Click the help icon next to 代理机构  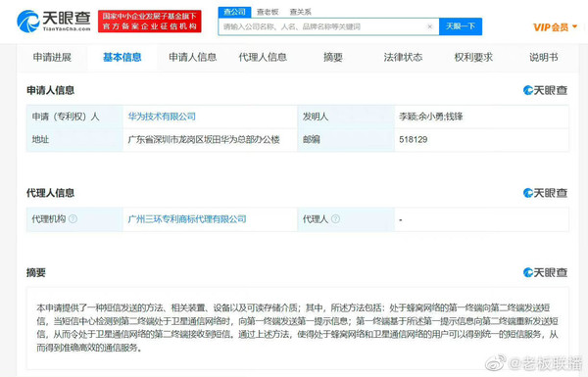73,218
